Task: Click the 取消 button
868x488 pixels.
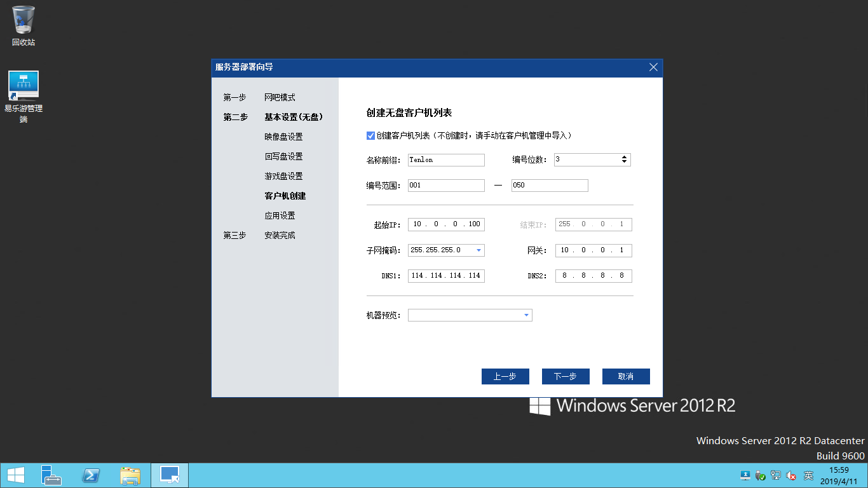Action: pos(626,376)
